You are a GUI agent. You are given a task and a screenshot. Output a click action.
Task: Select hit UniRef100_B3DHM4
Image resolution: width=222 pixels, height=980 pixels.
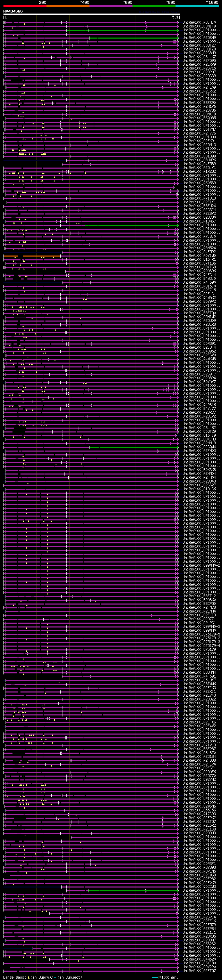coord(199,673)
